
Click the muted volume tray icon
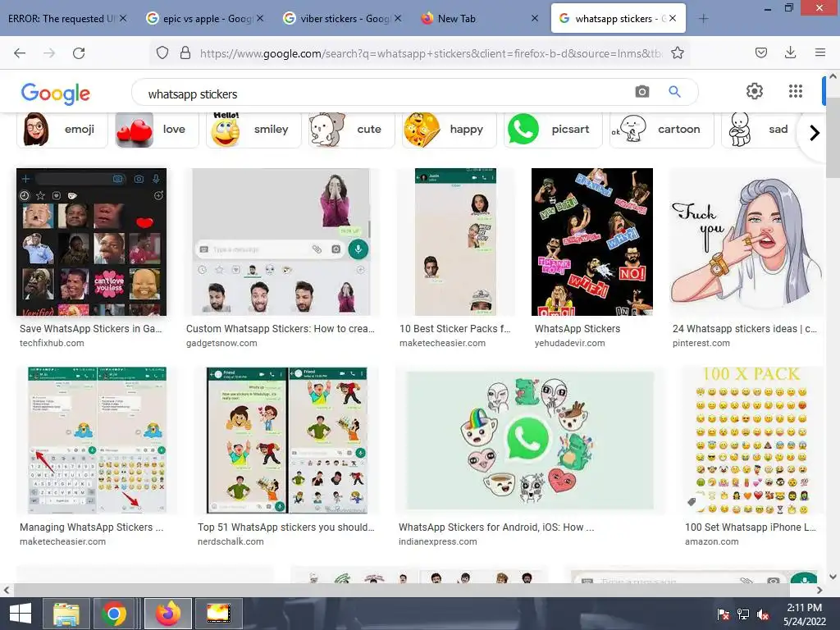(x=763, y=614)
